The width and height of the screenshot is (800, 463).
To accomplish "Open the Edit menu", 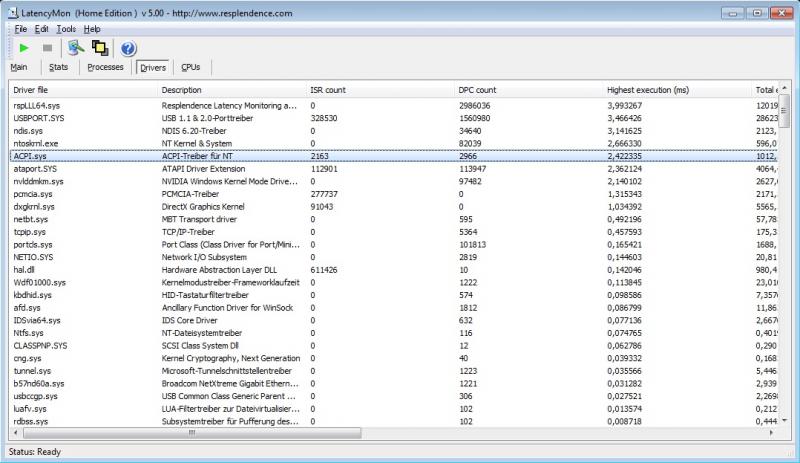I will 42,29.
